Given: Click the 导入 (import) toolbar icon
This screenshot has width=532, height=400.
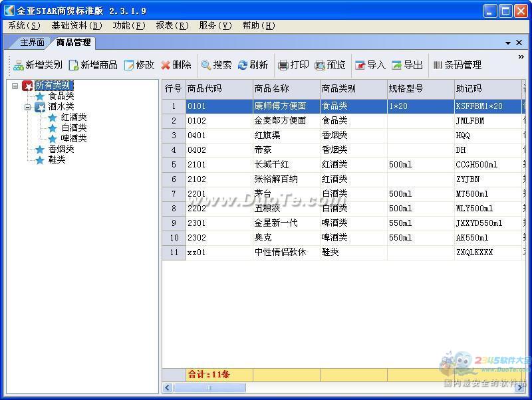Looking at the screenshot, I should [360, 65].
